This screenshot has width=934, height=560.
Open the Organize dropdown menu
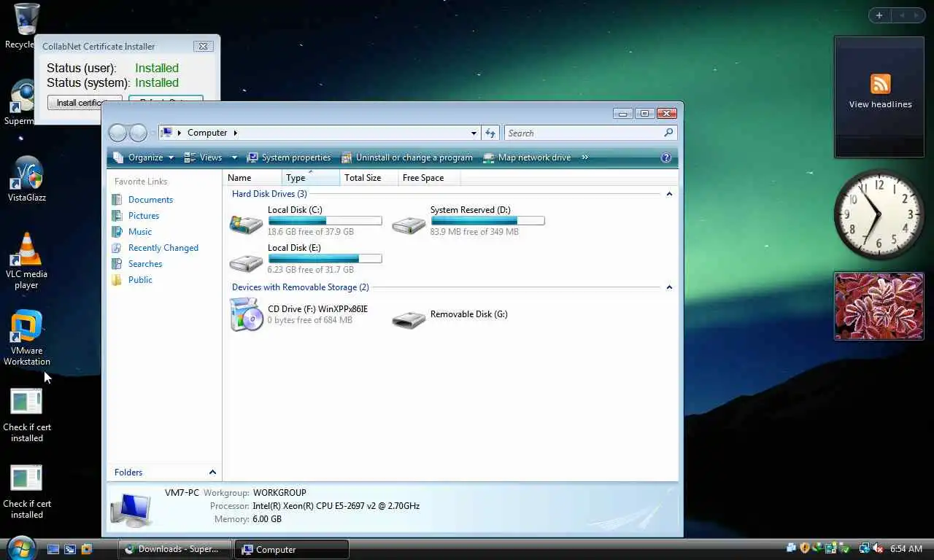click(144, 157)
